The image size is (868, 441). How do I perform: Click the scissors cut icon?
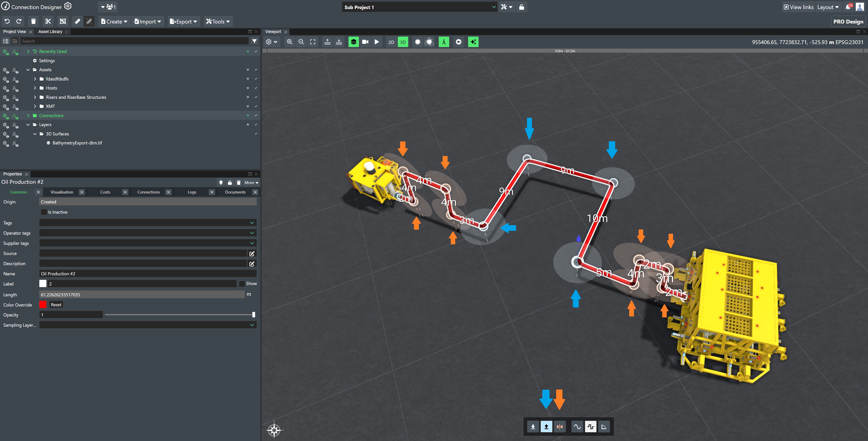(48, 21)
